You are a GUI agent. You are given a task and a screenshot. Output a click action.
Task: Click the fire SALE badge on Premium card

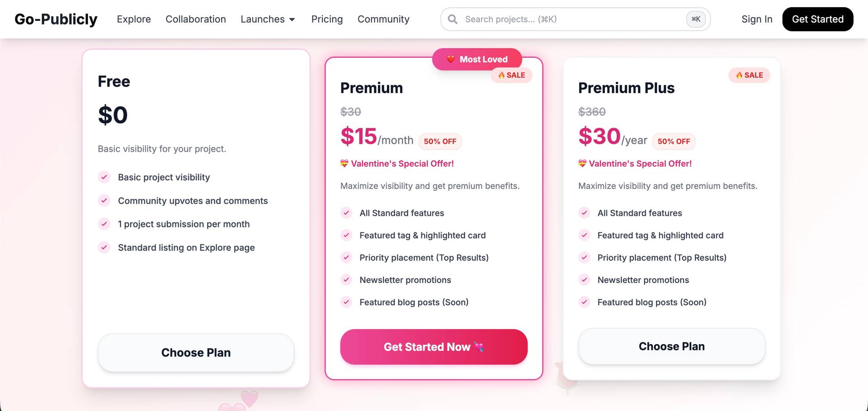[512, 75]
